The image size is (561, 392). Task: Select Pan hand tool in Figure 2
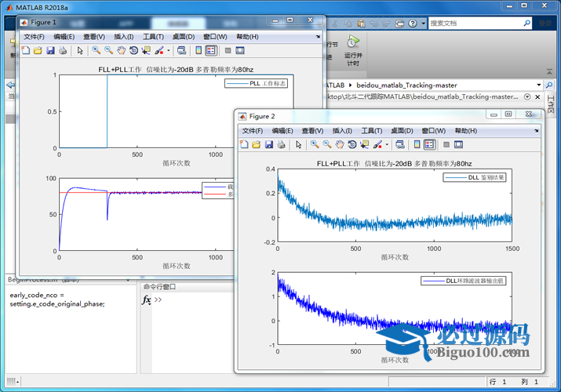click(340, 144)
